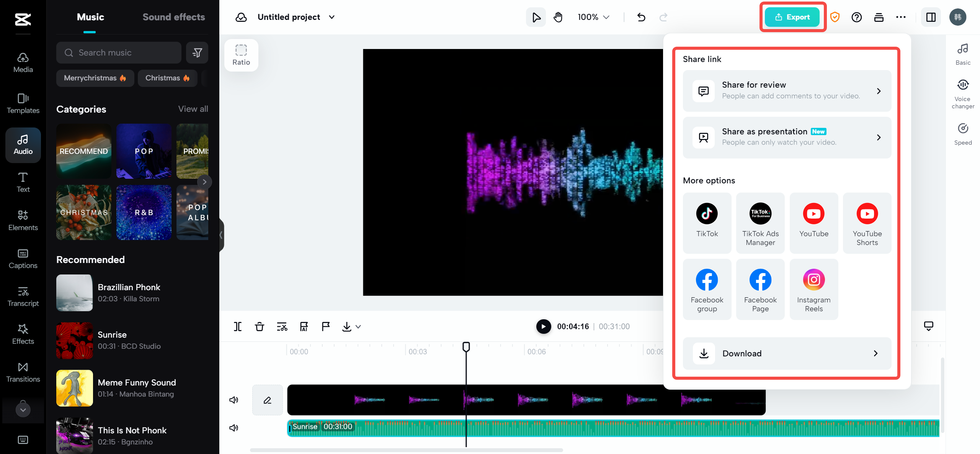This screenshot has height=454, width=980.
Task: Click the Export button
Action: point(792,17)
